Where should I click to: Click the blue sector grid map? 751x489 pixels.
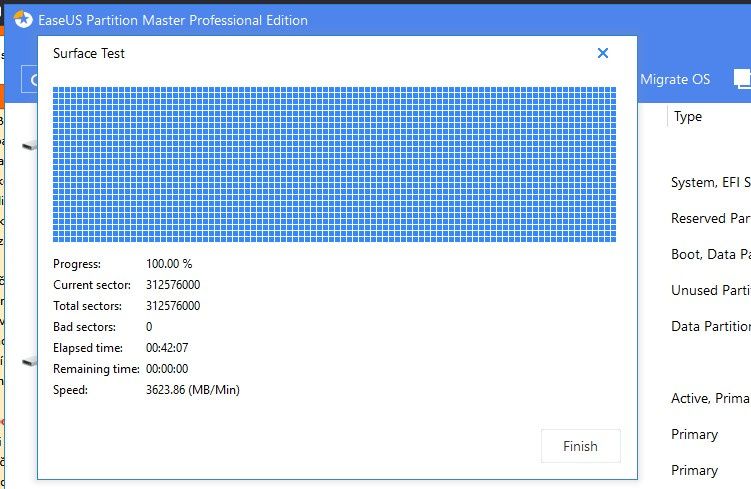[x=334, y=164]
